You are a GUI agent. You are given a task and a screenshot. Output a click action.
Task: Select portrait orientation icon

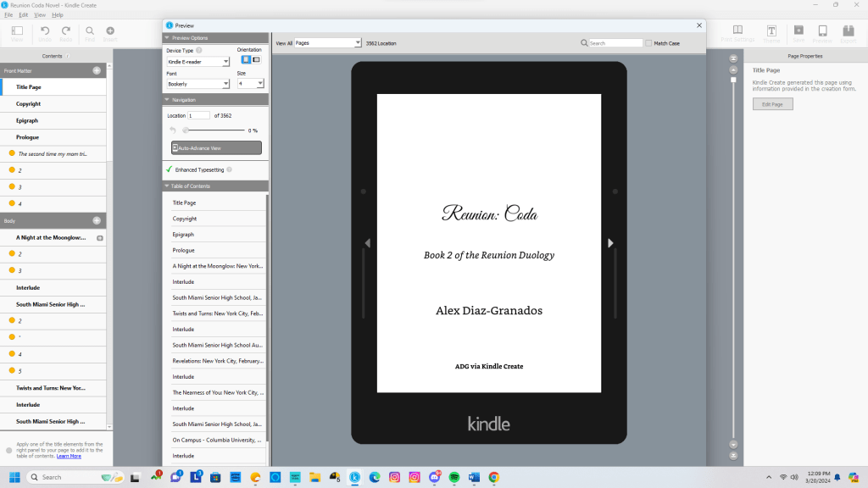click(x=246, y=59)
